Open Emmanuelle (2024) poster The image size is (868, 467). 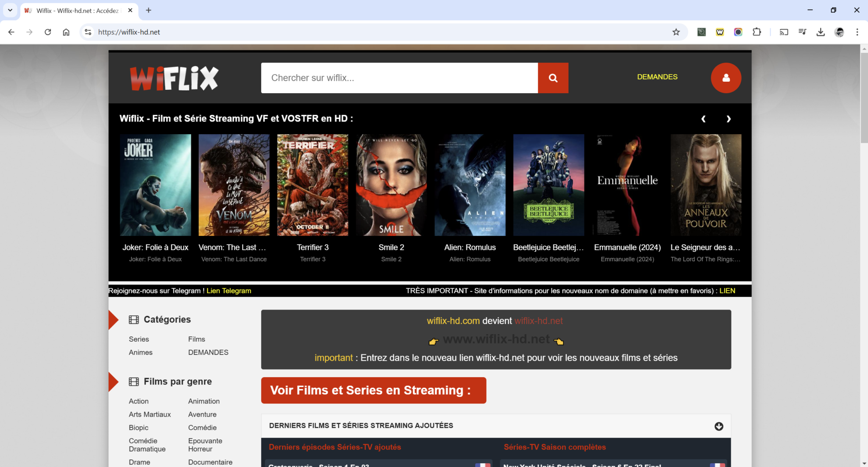click(627, 185)
